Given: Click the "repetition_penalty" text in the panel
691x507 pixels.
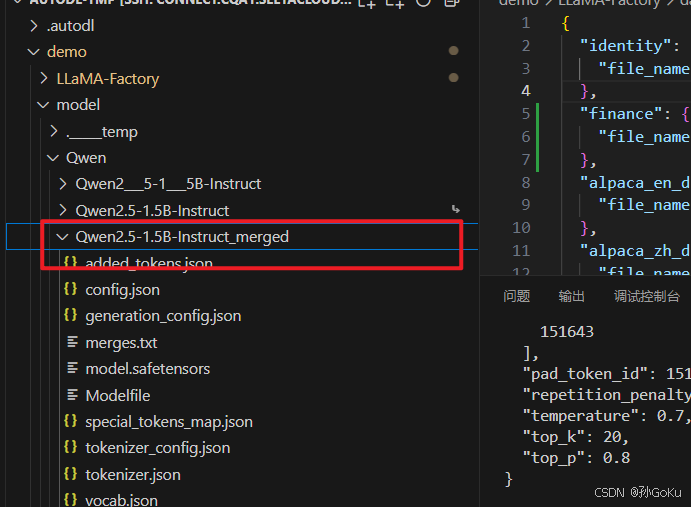Looking at the screenshot, I should coord(606,395).
